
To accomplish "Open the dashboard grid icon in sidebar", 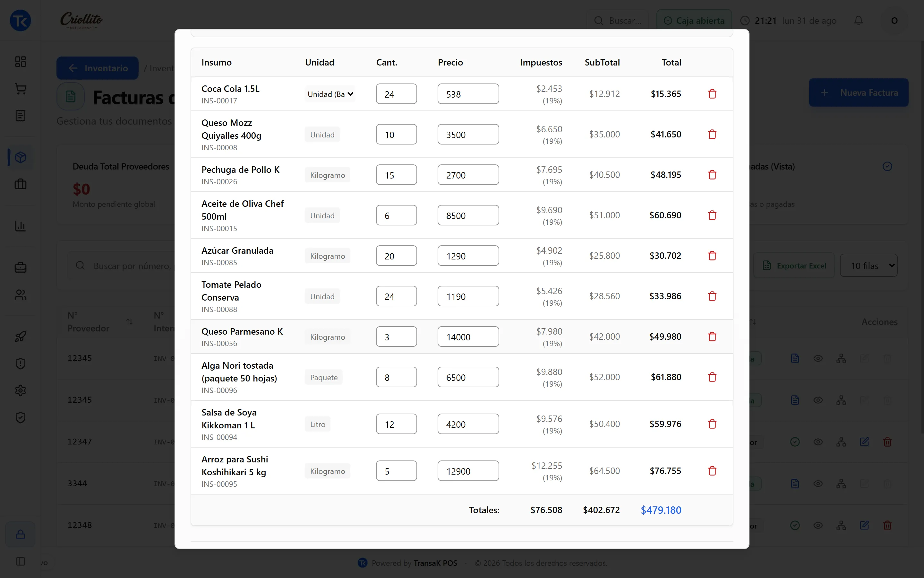I will click(20, 62).
